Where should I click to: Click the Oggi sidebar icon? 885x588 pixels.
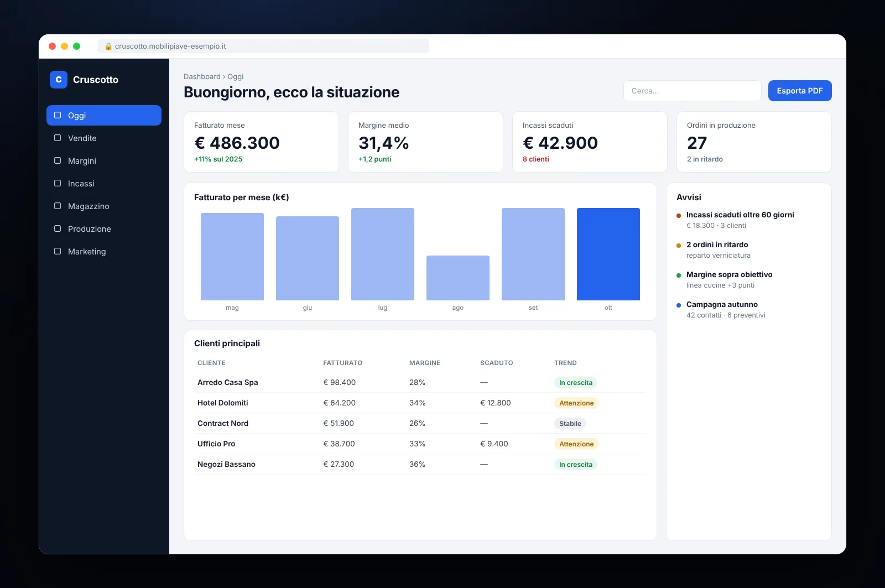(x=58, y=115)
